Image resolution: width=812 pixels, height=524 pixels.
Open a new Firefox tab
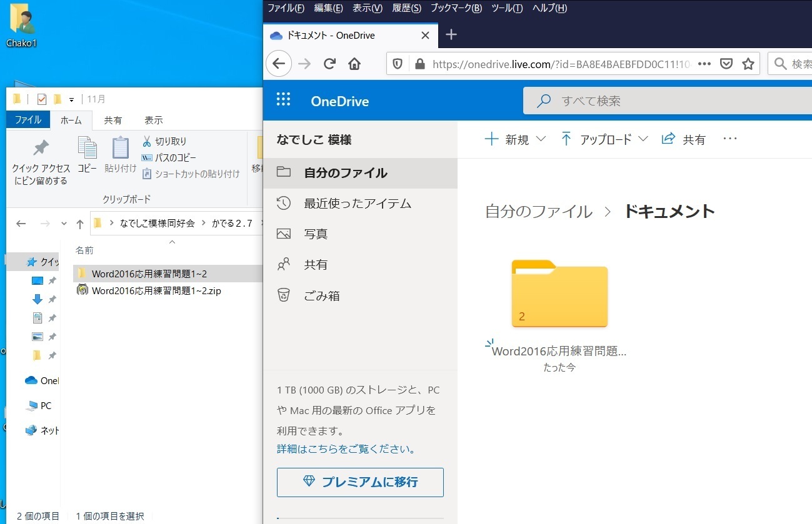click(451, 35)
